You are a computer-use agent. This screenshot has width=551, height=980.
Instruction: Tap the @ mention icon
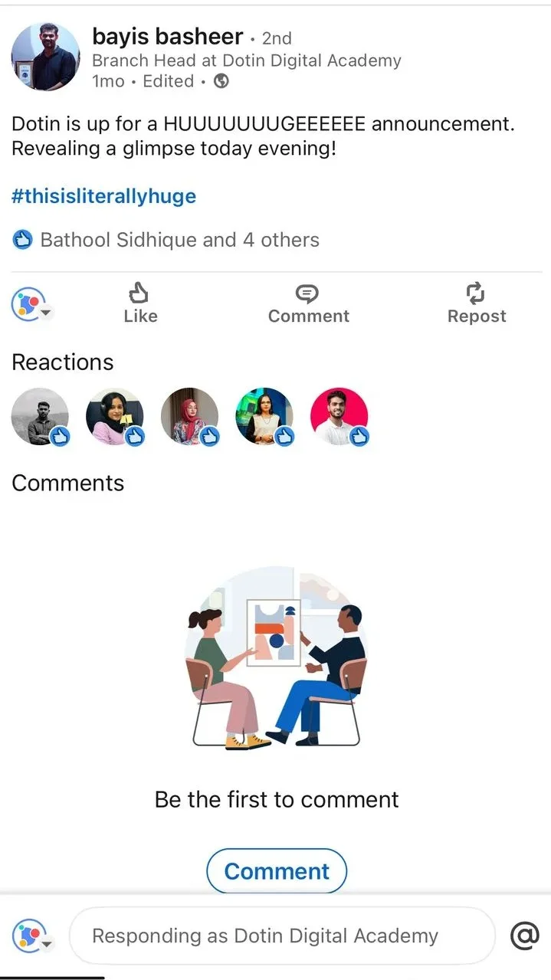[x=524, y=936]
